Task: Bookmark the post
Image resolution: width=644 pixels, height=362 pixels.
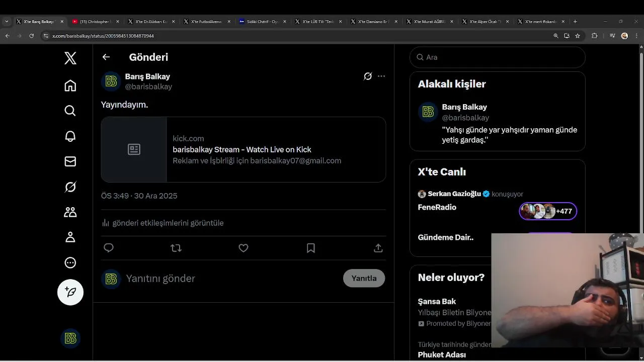Action: pyautogui.click(x=311, y=248)
